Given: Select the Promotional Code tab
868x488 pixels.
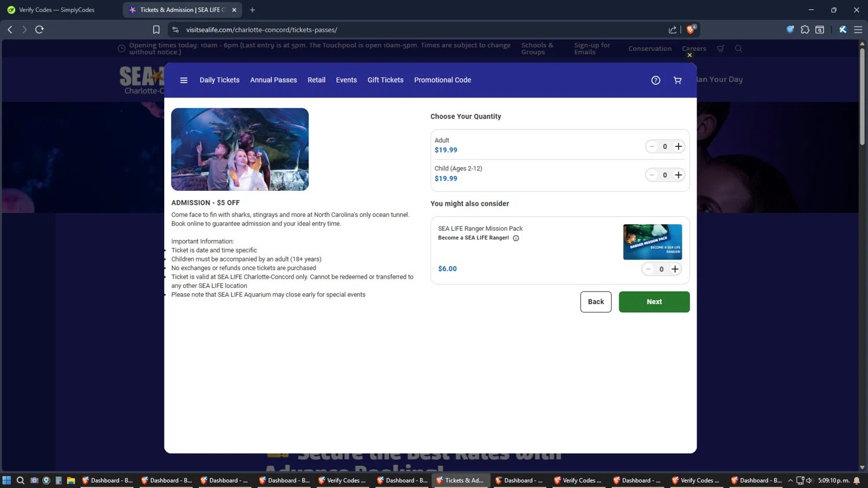Looking at the screenshot, I should [x=443, y=80].
